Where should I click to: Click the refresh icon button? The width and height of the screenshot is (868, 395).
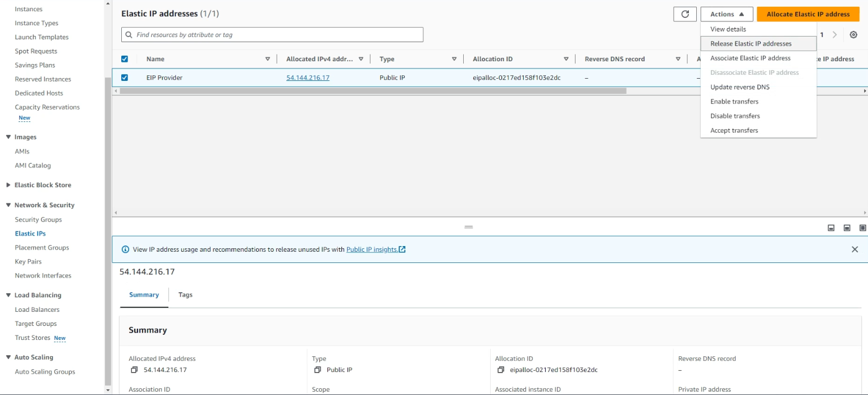(x=684, y=15)
